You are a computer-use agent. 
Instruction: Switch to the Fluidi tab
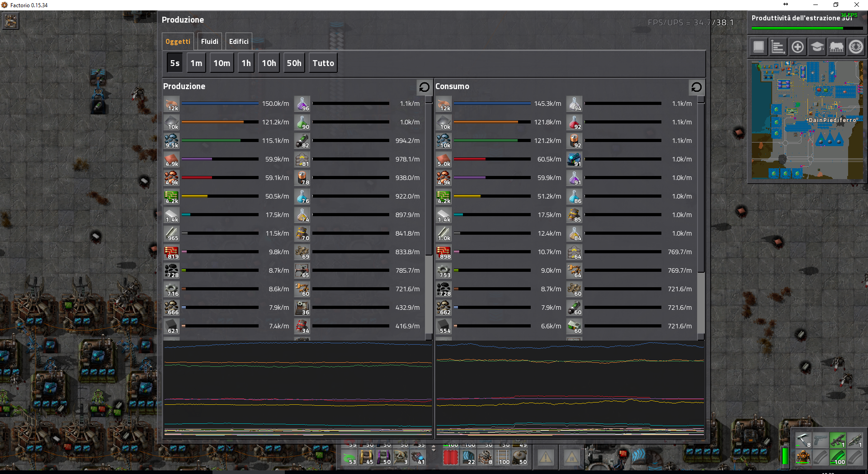tap(209, 42)
